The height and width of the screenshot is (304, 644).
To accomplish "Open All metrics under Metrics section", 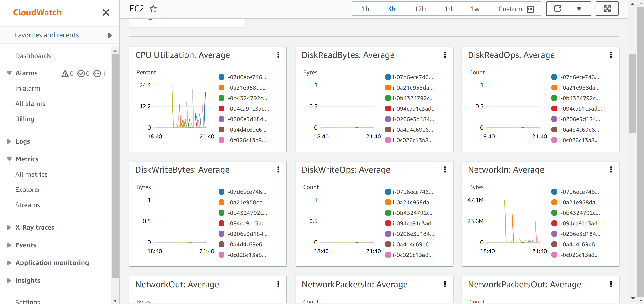I will tap(31, 174).
